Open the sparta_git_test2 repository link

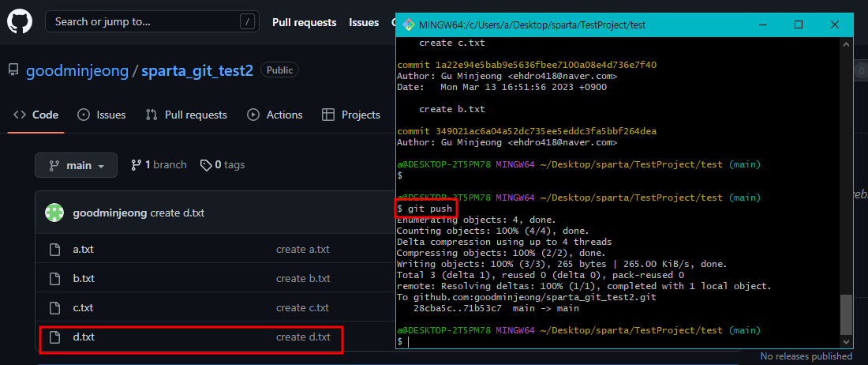tap(197, 71)
